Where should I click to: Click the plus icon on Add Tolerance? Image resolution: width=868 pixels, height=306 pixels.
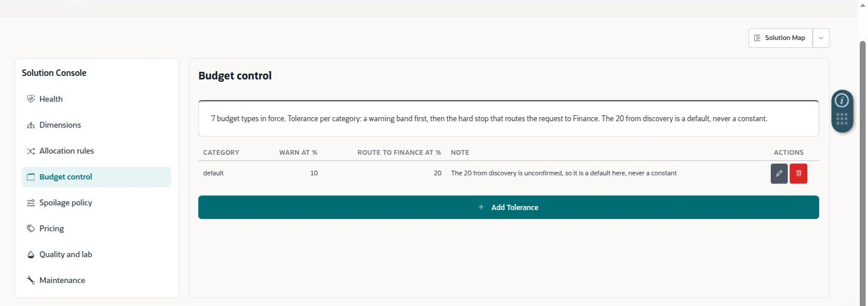(x=481, y=207)
